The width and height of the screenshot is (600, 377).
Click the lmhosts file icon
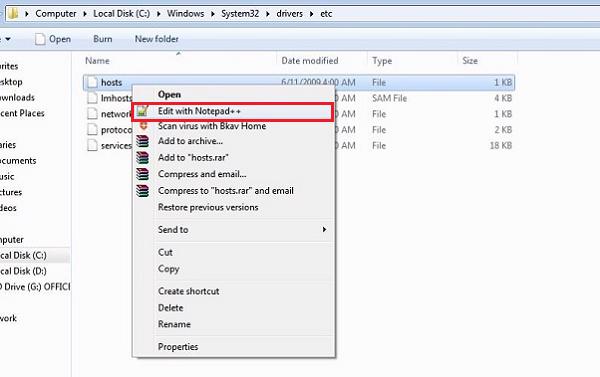92,98
